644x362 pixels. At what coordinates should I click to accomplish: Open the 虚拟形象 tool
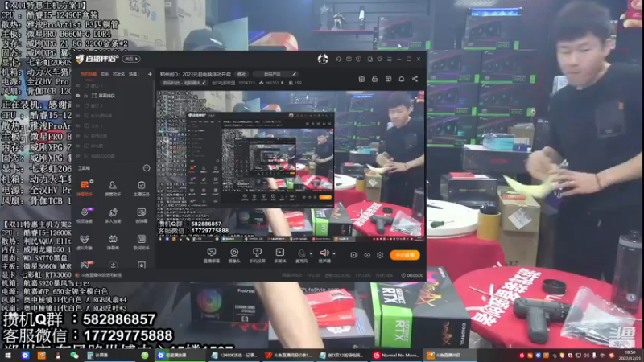pos(85,242)
